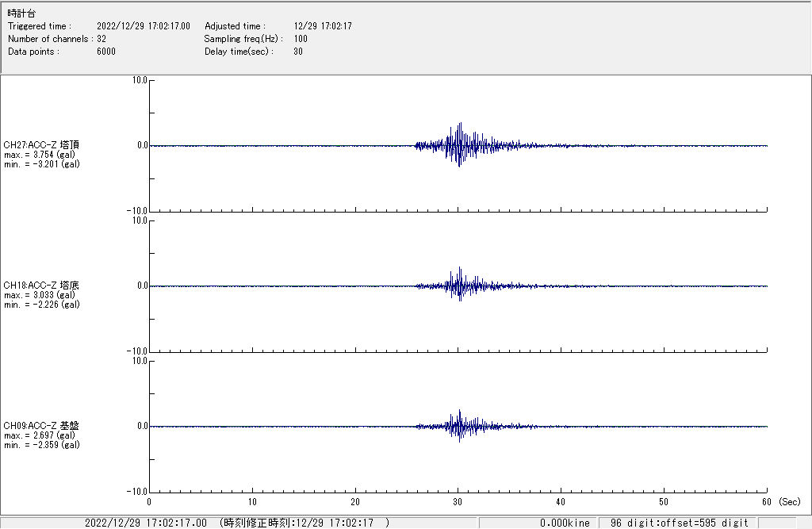Image resolution: width=812 pixels, height=529 pixels.
Task: Click the 96 digit:offset=595 digit status field
Action: click(679, 523)
